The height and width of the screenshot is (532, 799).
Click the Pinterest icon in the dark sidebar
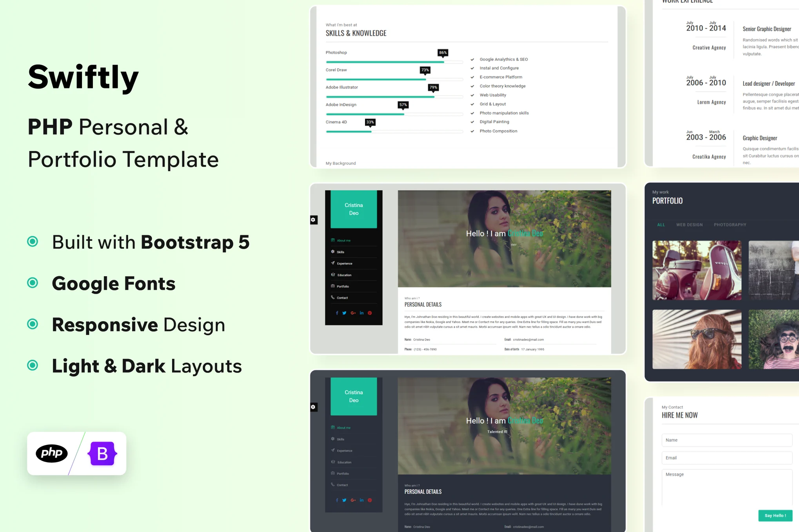[x=370, y=500]
